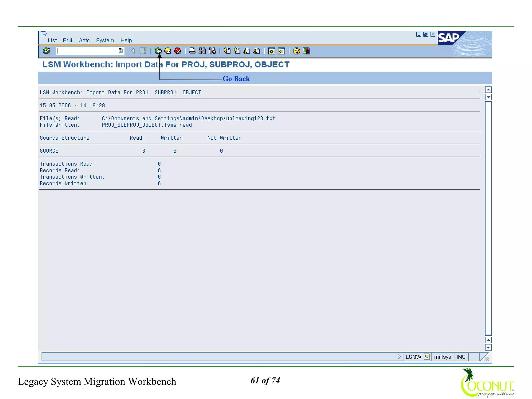Click the window menu icon above List
Viewport: 532px width, 399px height.
point(44,34)
